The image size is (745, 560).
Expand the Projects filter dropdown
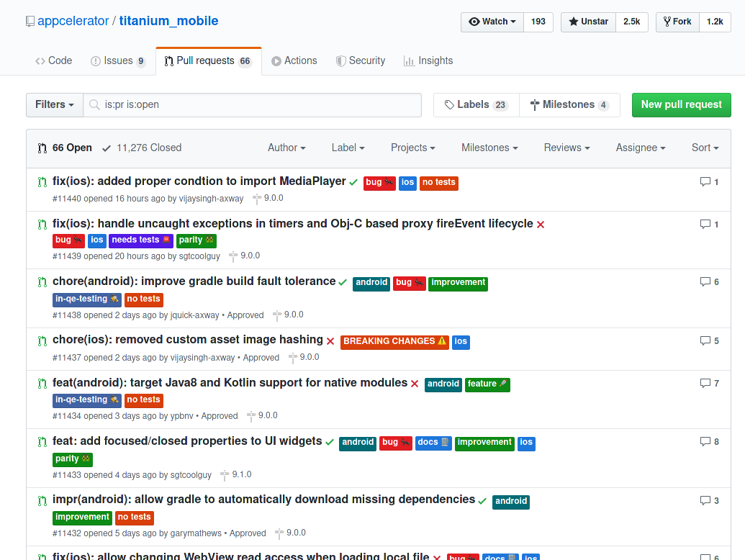(413, 148)
